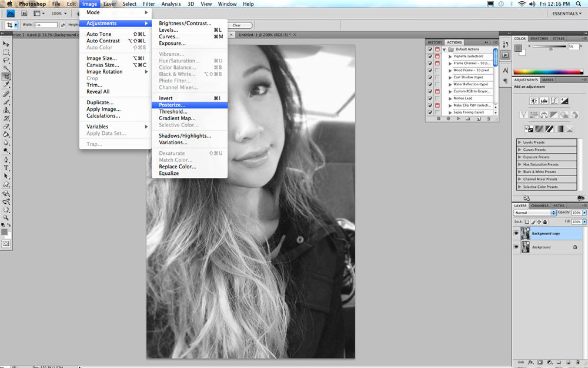
Task: Select the Lasso tool
Action: click(6, 60)
